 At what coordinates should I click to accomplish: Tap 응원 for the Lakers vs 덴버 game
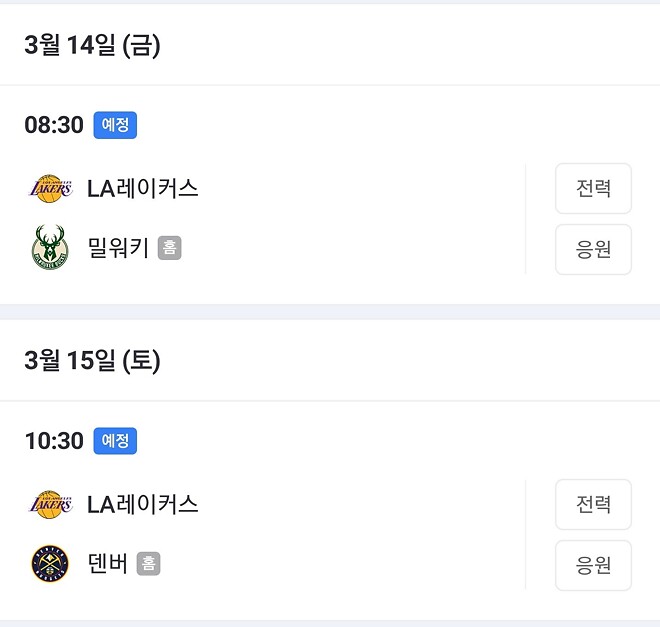click(593, 565)
